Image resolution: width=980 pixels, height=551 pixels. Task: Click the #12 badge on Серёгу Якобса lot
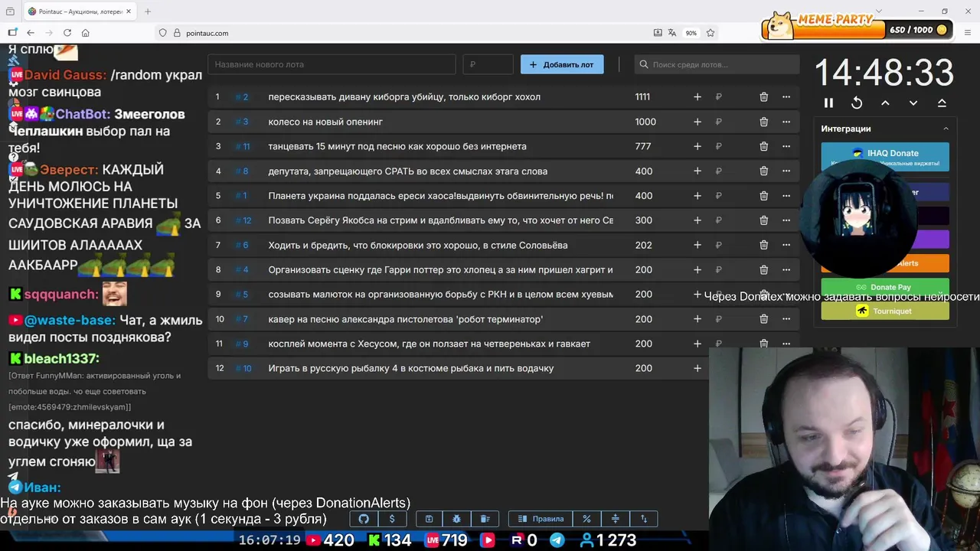point(243,220)
